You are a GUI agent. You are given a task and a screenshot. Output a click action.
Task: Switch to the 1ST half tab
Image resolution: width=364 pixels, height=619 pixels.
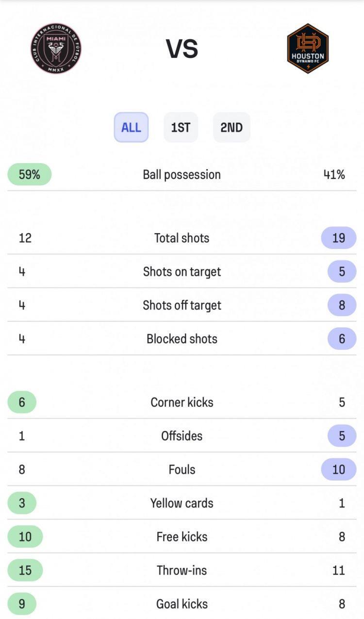tap(181, 127)
